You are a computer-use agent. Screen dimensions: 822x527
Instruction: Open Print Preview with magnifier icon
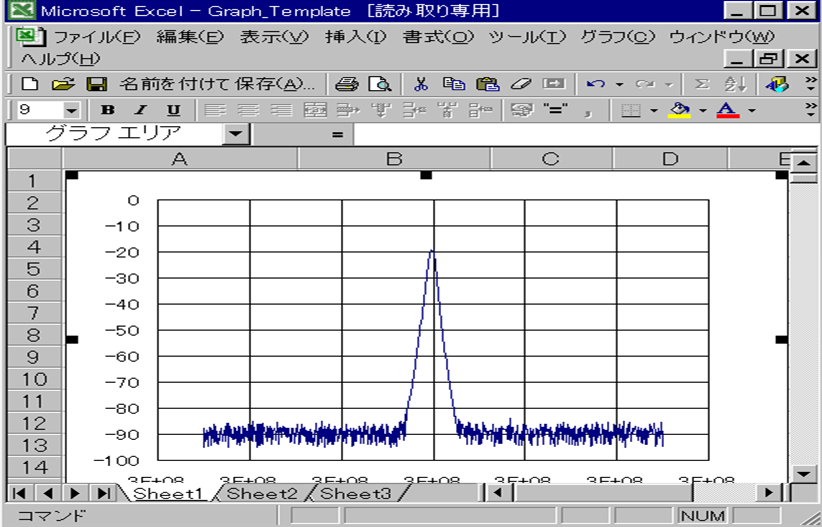380,84
